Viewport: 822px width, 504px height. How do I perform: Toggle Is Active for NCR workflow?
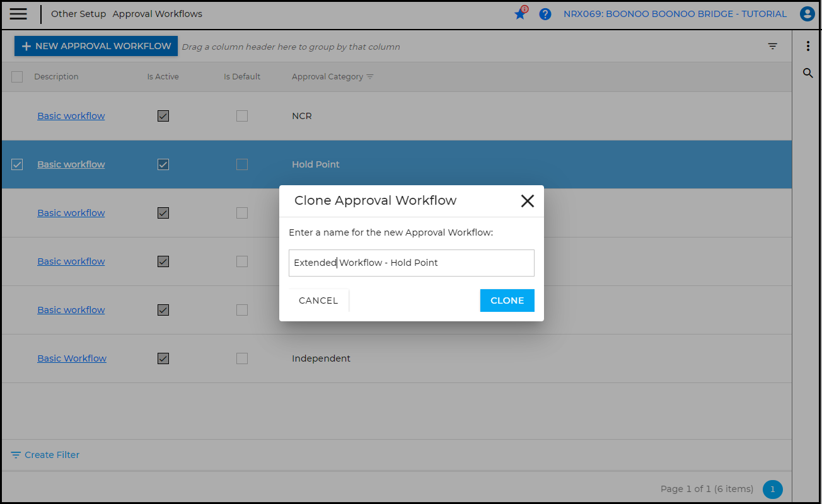[163, 116]
